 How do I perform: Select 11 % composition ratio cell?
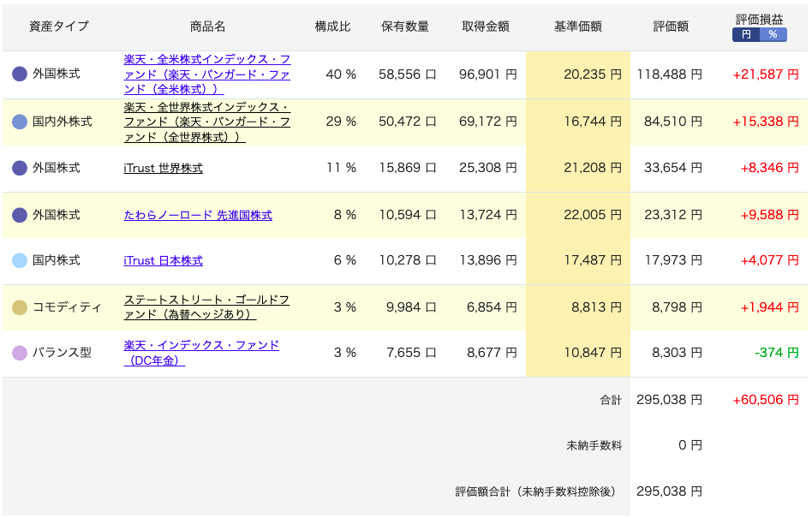pos(341,168)
